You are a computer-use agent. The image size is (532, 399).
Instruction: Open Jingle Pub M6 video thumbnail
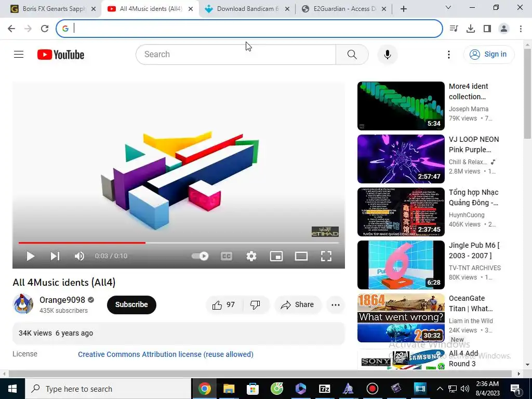point(401,264)
